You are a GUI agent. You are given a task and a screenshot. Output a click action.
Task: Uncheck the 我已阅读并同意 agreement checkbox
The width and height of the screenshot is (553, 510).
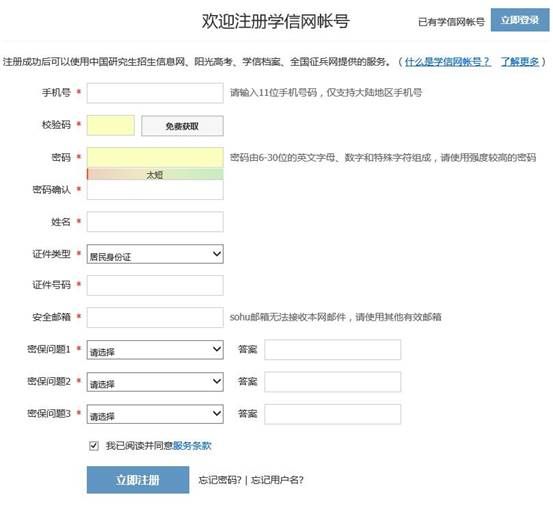[93, 445]
